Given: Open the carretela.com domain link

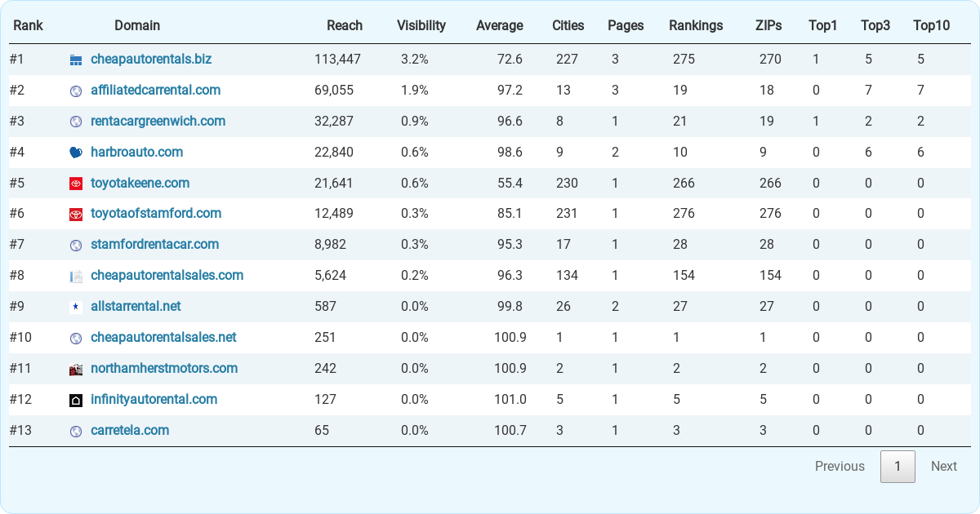Looking at the screenshot, I should coord(130,430).
